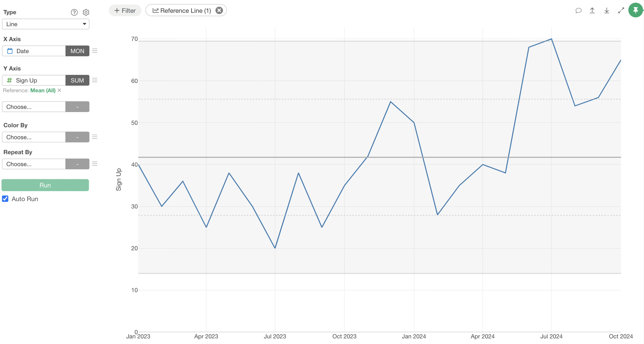The width and height of the screenshot is (644, 344).
Task: Choose a Color By column
Action: (x=34, y=137)
